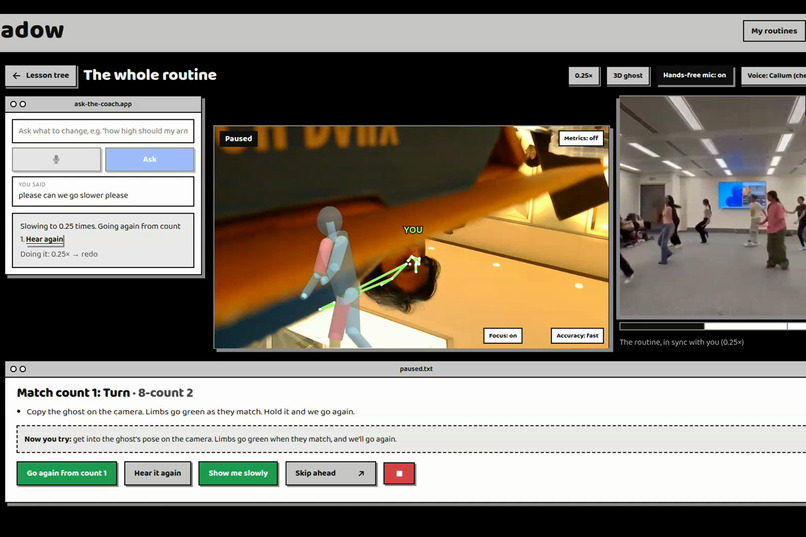Click the Paused status label
Screen dimensions: 806x537
239,139
